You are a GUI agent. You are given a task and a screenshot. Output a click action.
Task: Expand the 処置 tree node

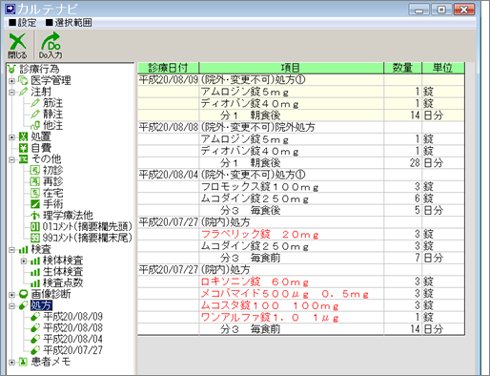12,137
